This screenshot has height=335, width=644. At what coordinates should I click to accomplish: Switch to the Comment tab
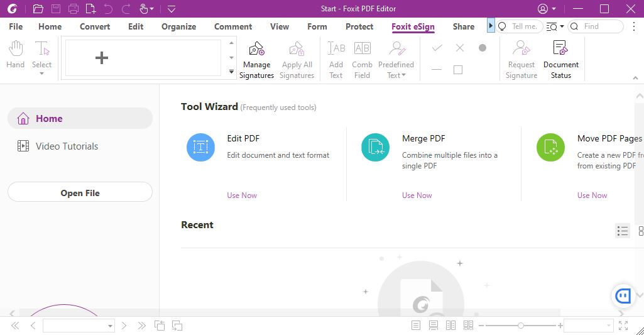click(x=233, y=27)
